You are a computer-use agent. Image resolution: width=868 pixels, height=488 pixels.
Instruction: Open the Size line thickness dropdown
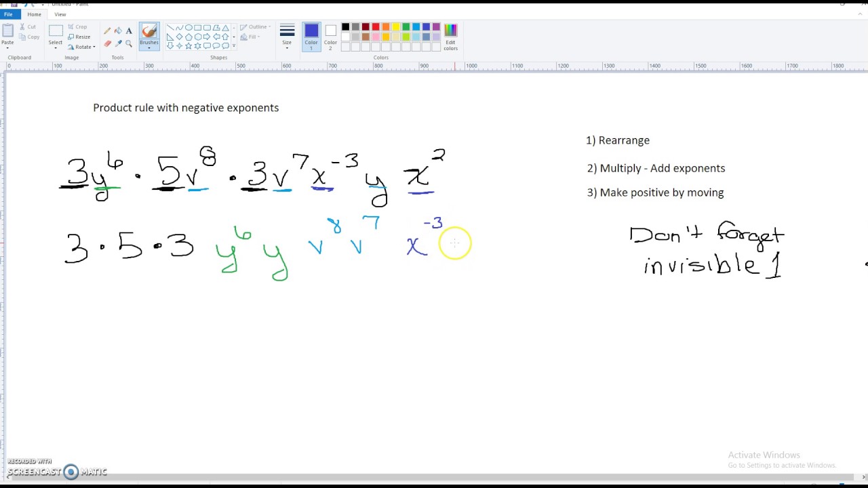click(x=287, y=37)
